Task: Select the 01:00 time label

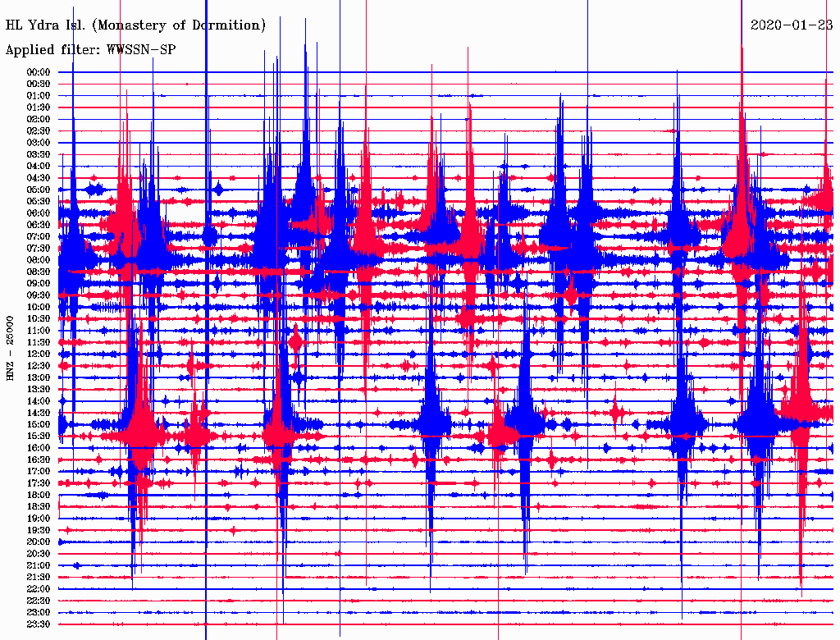Action: [x=39, y=95]
